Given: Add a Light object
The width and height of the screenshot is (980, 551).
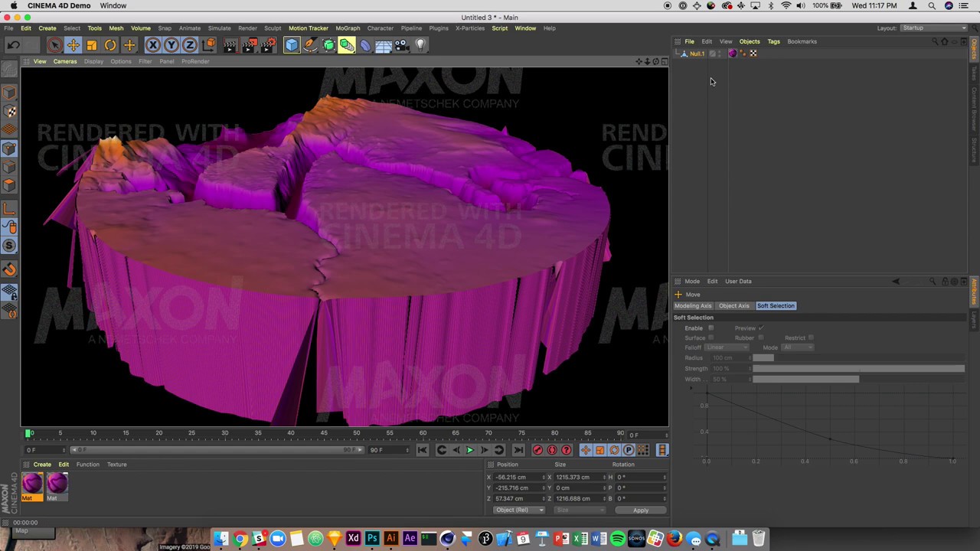Looking at the screenshot, I should click(x=420, y=45).
